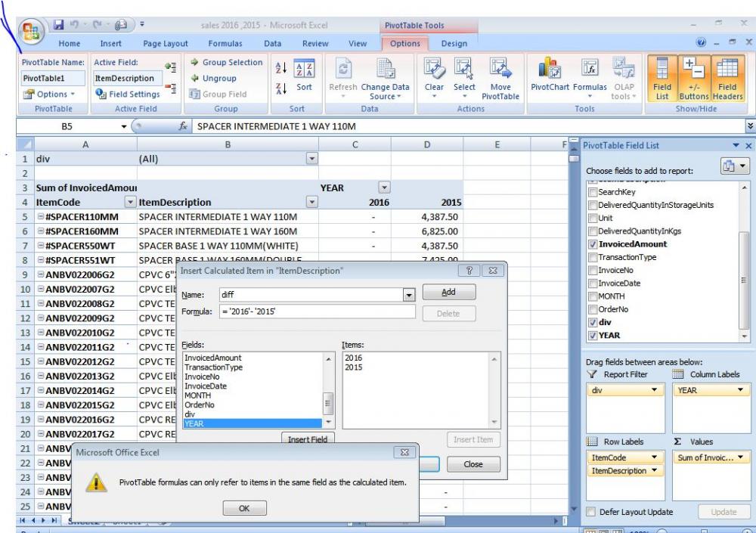The height and width of the screenshot is (533, 756).
Task: Insert a PivotChart
Action: [550, 75]
